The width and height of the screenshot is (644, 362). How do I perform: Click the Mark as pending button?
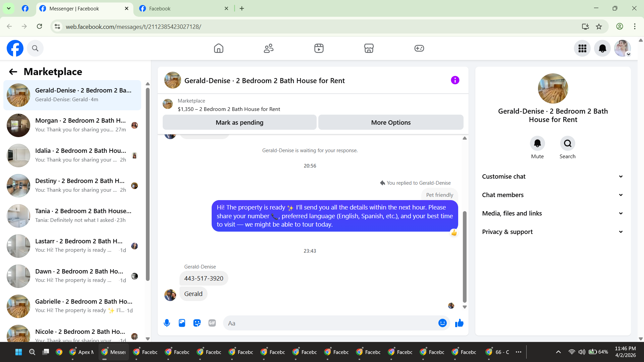[x=239, y=122]
